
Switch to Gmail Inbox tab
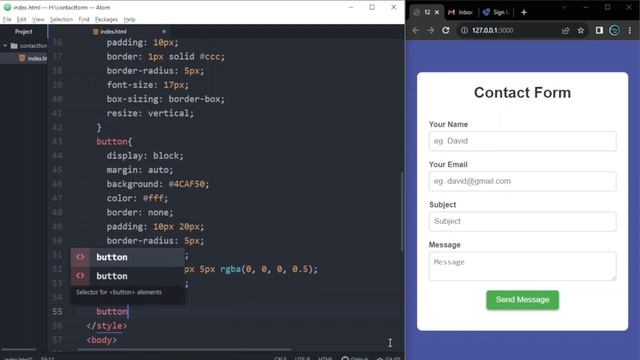tap(461, 12)
